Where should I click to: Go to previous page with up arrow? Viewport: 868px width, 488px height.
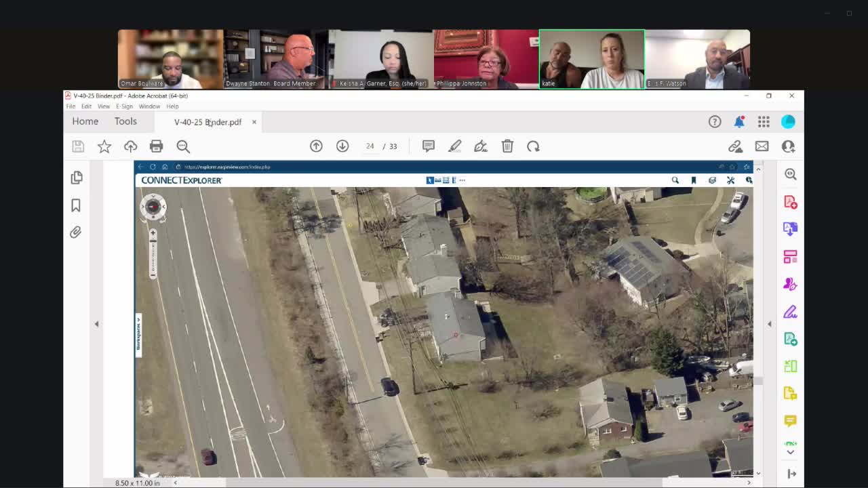(x=316, y=146)
